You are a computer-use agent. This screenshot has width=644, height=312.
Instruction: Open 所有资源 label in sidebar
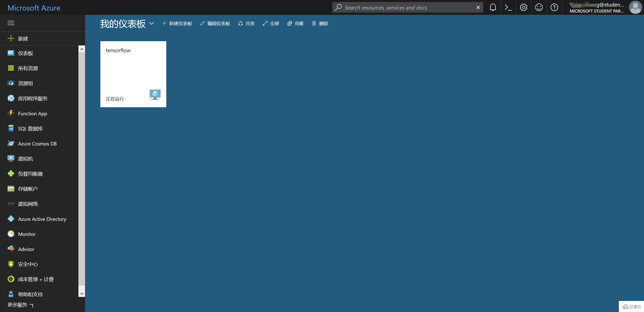(x=28, y=68)
